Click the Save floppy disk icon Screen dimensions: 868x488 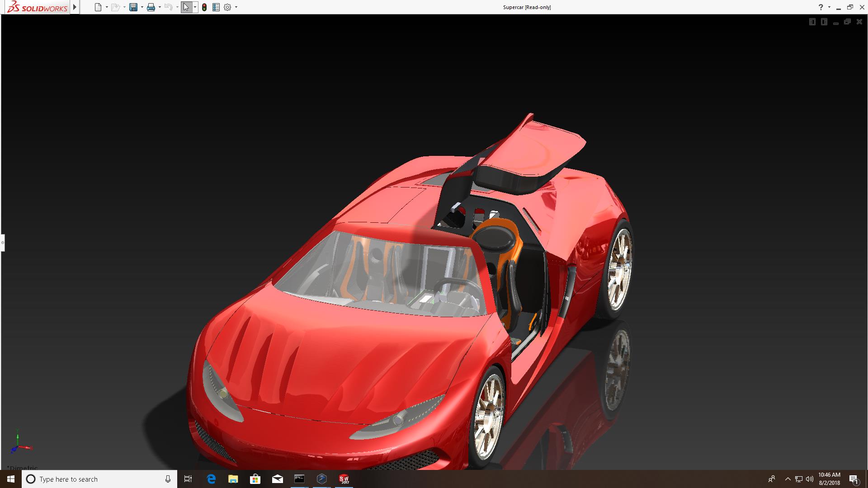click(133, 7)
